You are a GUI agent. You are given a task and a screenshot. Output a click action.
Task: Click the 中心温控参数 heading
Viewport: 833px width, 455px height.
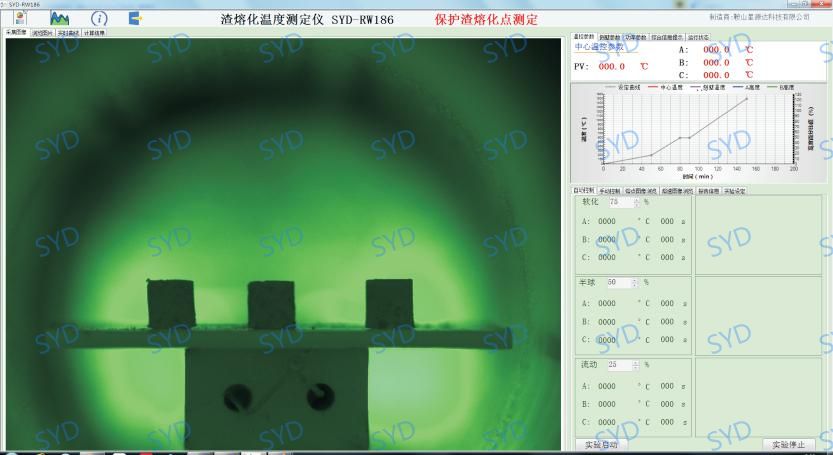point(599,47)
